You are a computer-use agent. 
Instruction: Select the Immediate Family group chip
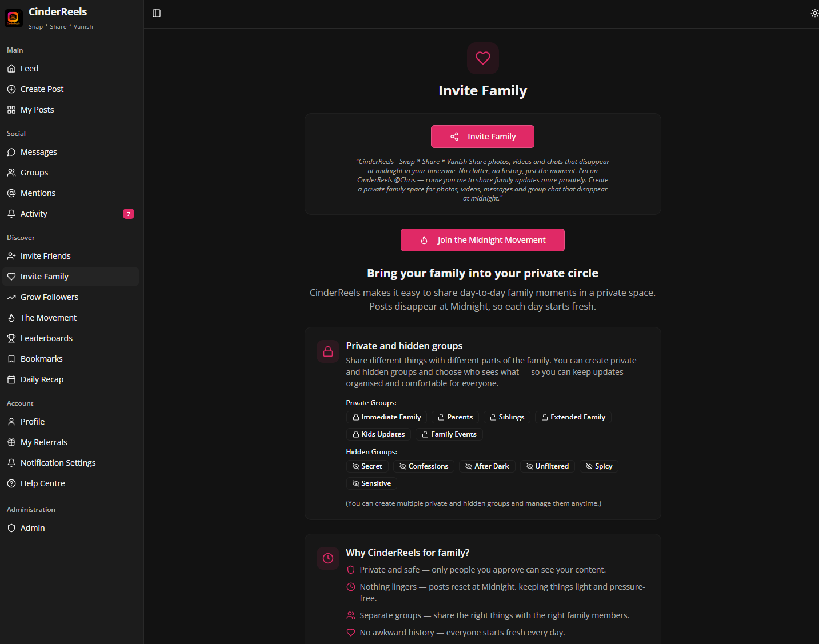[386, 417]
